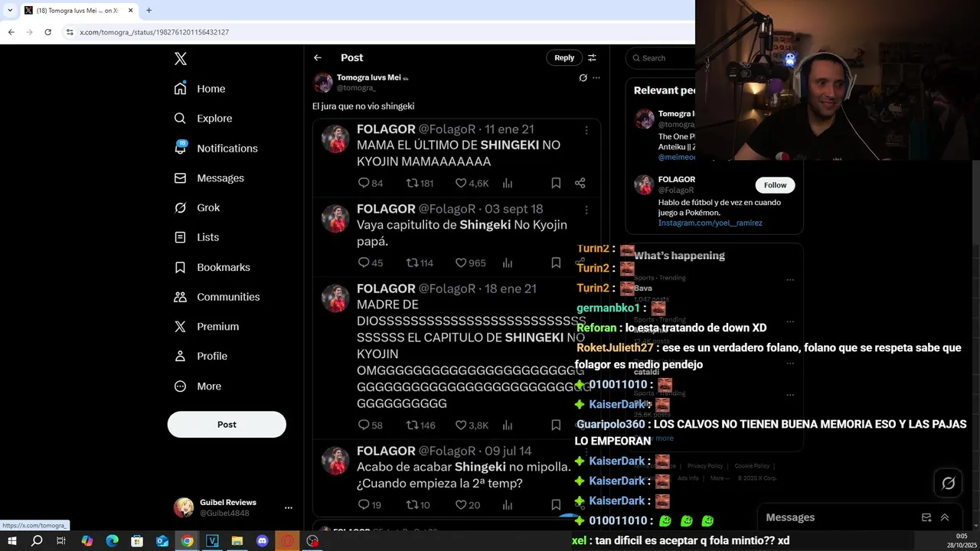
Task: Open Notifications with 18 badge
Action: [x=215, y=148]
